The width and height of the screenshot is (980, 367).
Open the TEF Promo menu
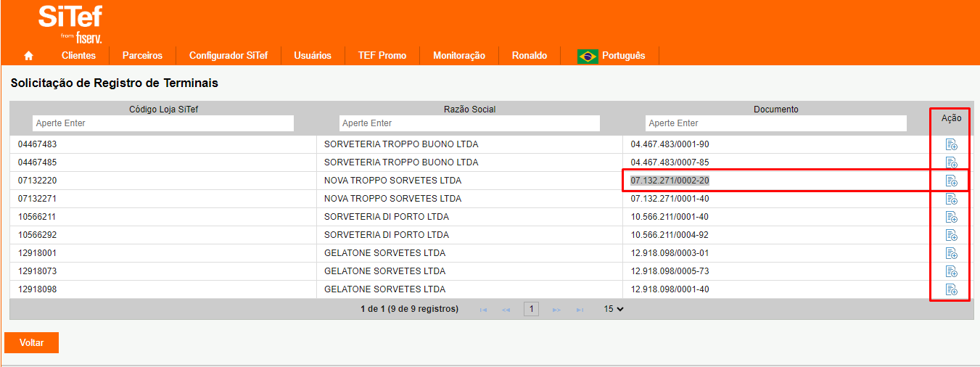click(x=382, y=56)
